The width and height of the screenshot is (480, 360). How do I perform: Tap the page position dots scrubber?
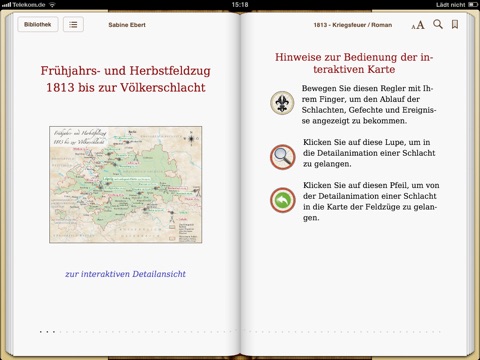240,332
